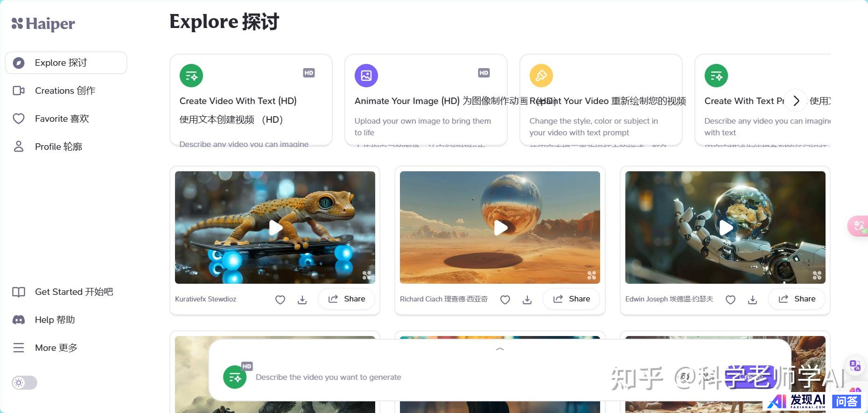The image size is (868, 413).
Task: Select Animate Your Image purple icon
Action: click(x=366, y=76)
